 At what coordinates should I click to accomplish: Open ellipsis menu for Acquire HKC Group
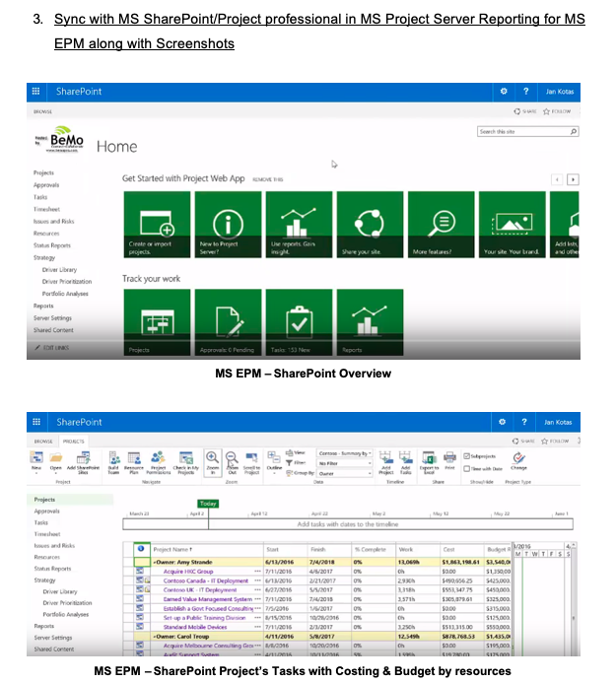[258, 572]
